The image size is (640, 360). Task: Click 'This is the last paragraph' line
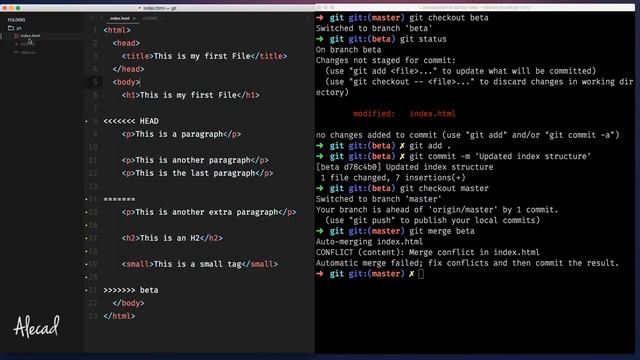tap(197, 173)
